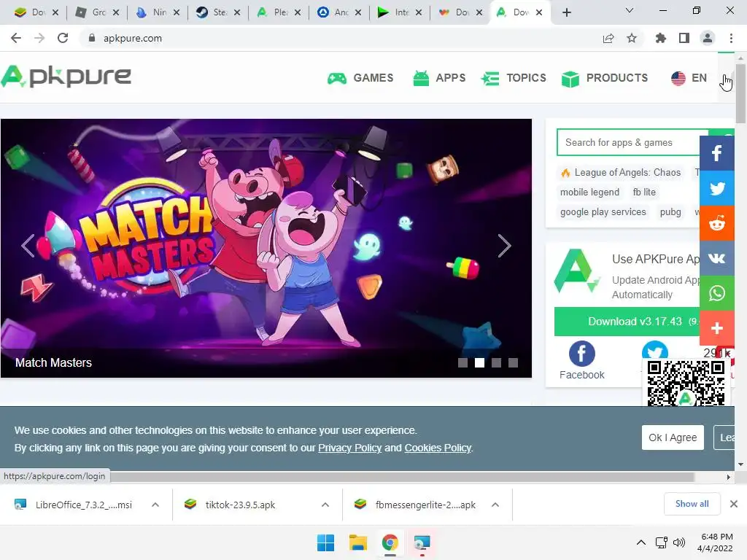Switch to the Gro tab
747x560 pixels.
pyautogui.click(x=97, y=12)
